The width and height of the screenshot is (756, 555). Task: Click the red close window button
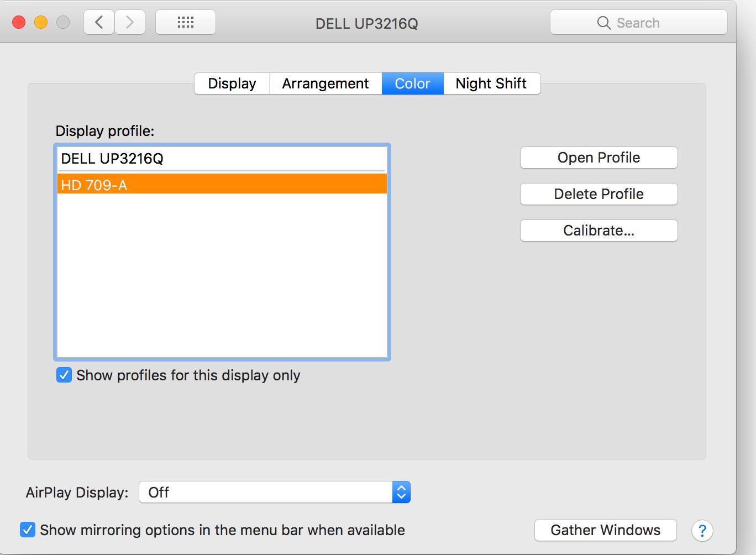click(19, 23)
